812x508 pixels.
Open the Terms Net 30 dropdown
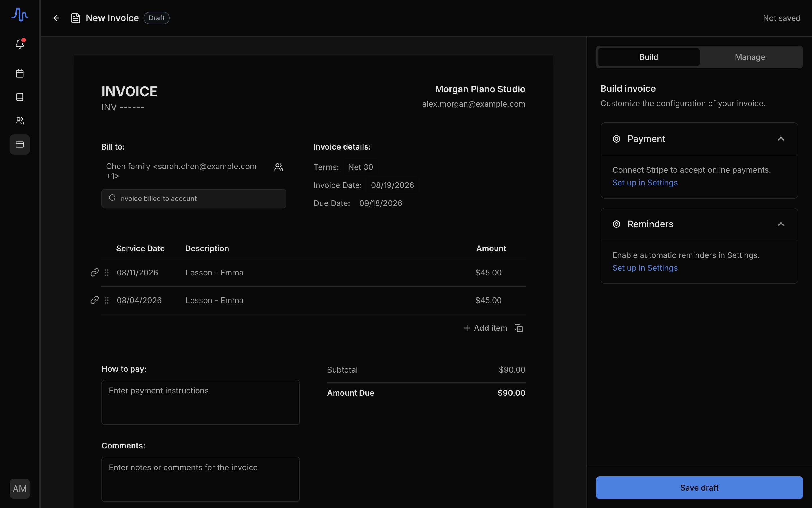pos(360,167)
